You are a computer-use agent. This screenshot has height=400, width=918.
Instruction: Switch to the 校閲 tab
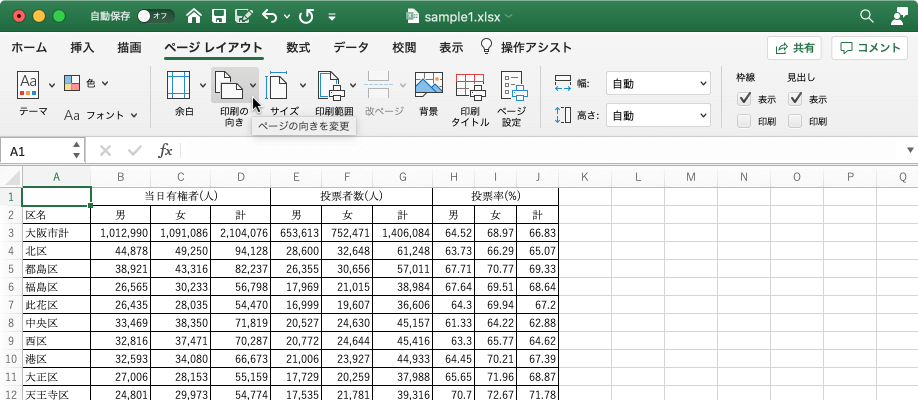pyautogui.click(x=404, y=48)
